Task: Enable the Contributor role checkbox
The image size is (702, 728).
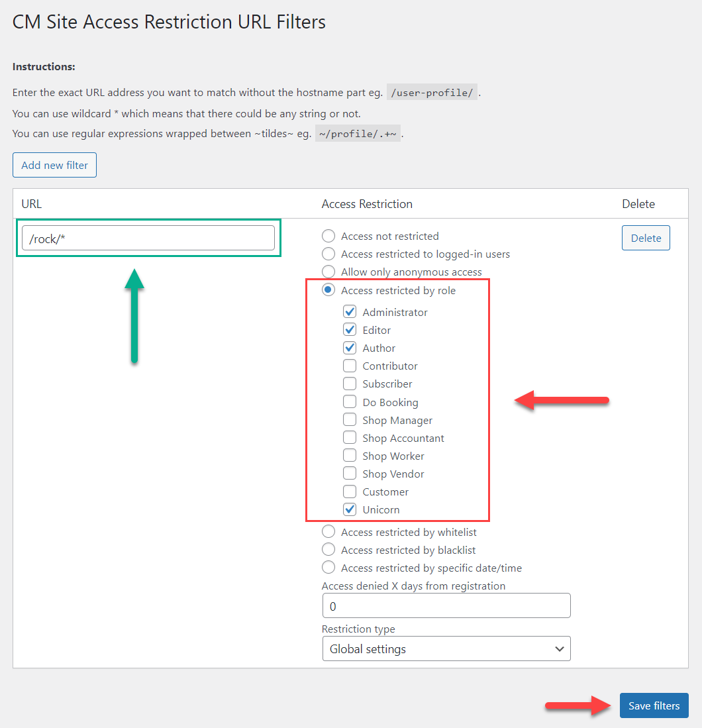Action: click(x=350, y=366)
